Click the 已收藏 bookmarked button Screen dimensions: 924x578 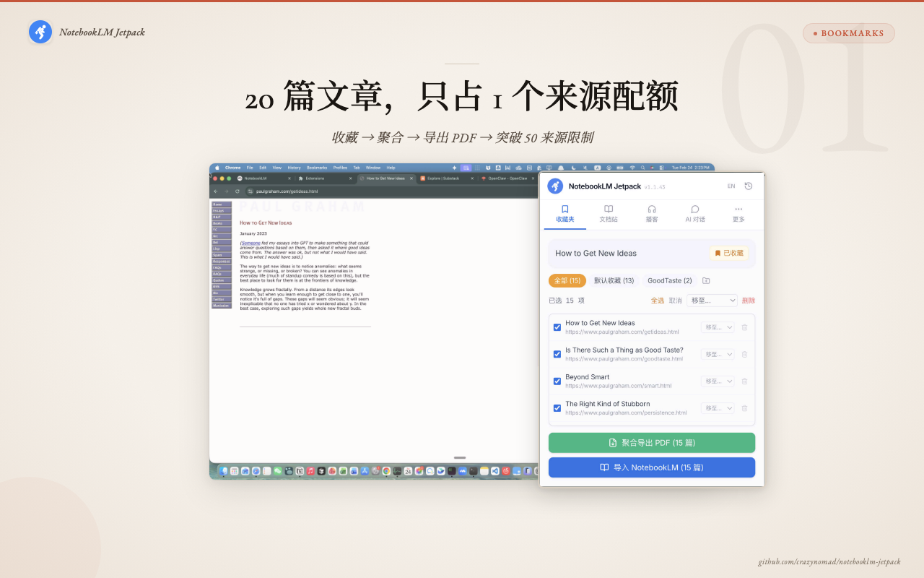[729, 254]
